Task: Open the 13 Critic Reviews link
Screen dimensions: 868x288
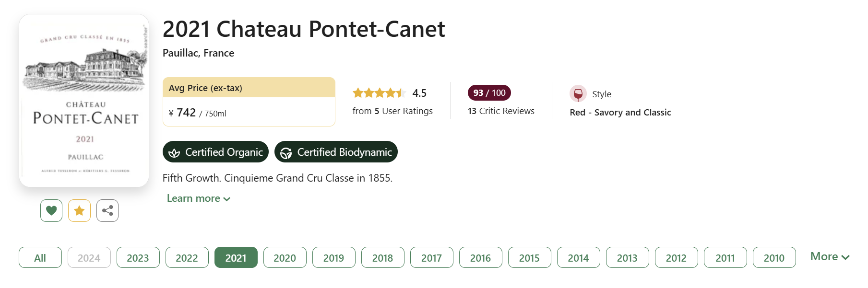Action: click(x=501, y=111)
